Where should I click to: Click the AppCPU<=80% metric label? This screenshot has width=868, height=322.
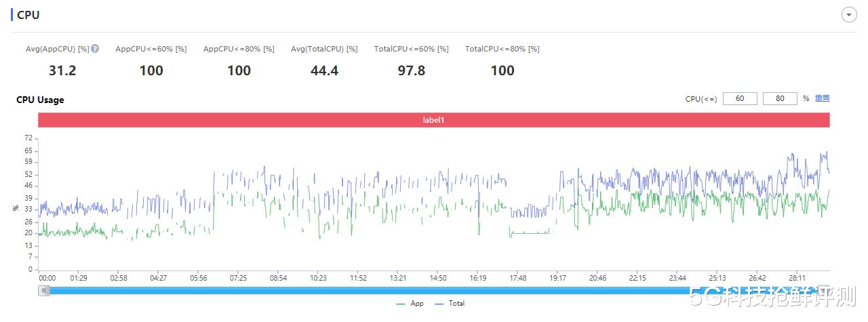[x=239, y=49]
